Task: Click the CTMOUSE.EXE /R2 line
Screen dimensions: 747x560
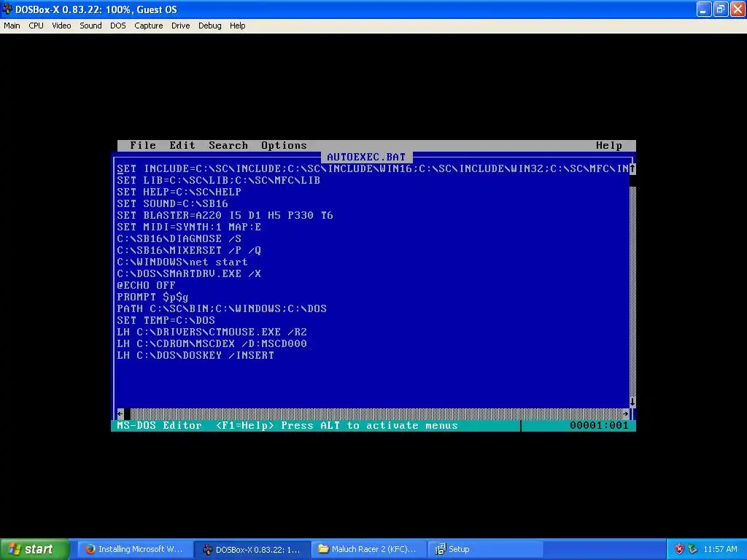Action: (212, 332)
